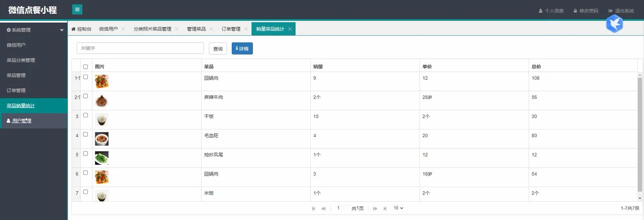Image resolution: width=644 pixels, height=220 pixels.
Task: Close the 微信用户 tab
Action: [x=123, y=29]
